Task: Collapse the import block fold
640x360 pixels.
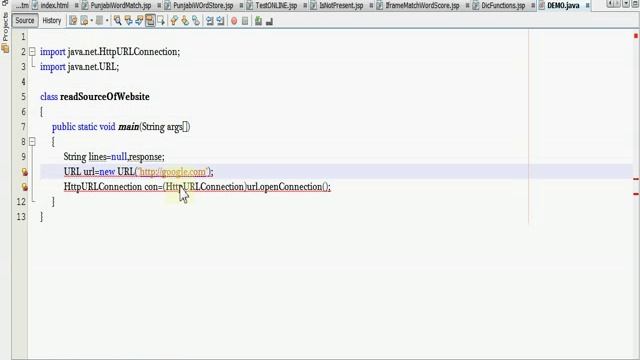Action: point(32,52)
